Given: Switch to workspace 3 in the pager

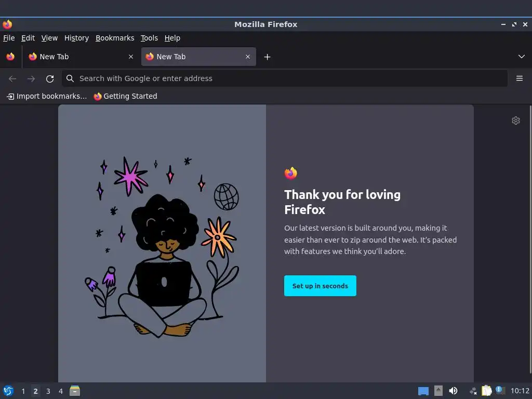Looking at the screenshot, I should [48, 391].
